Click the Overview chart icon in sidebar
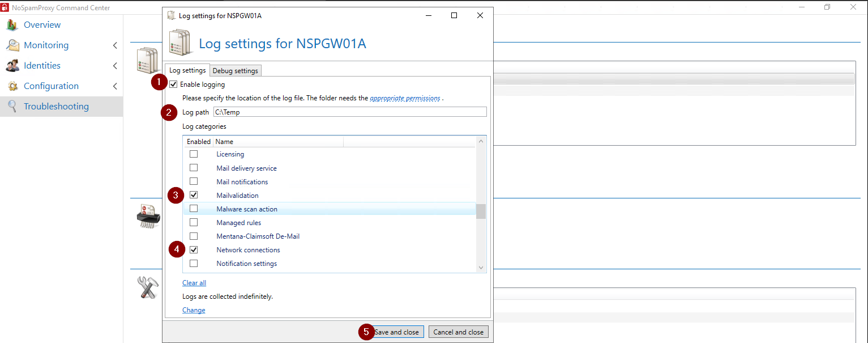Screen dimensions: 868x343 (x=12, y=25)
